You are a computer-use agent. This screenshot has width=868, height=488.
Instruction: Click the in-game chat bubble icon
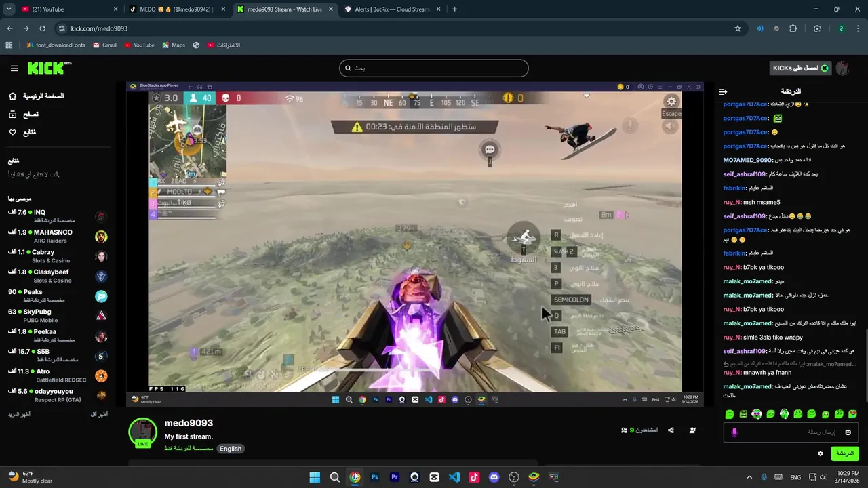coord(490,150)
